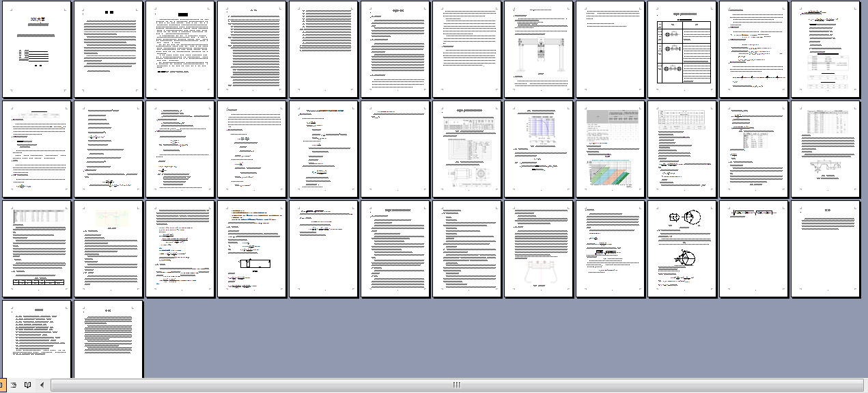
Task: Open the page with green-blue diagonal band chart
Action: click(610, 149)
